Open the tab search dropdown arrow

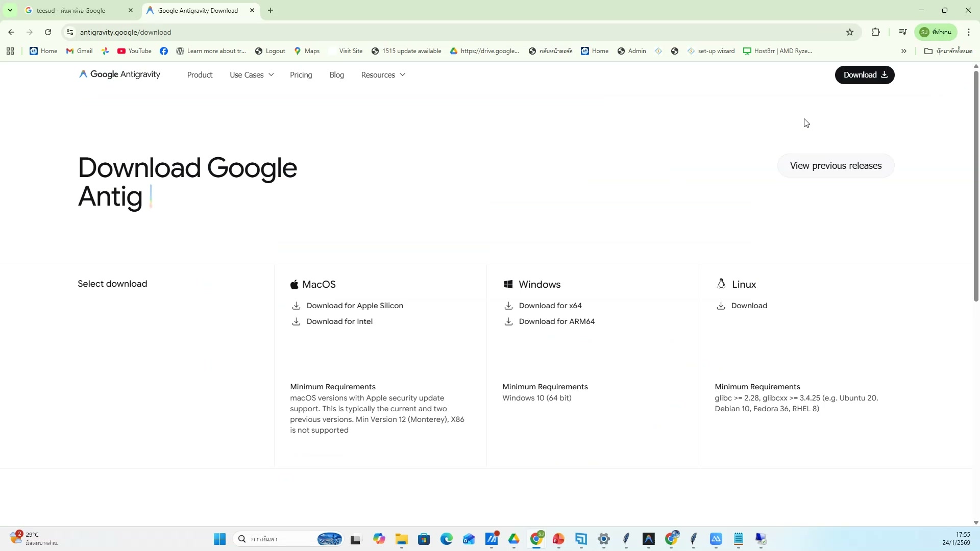click(10, 10)
